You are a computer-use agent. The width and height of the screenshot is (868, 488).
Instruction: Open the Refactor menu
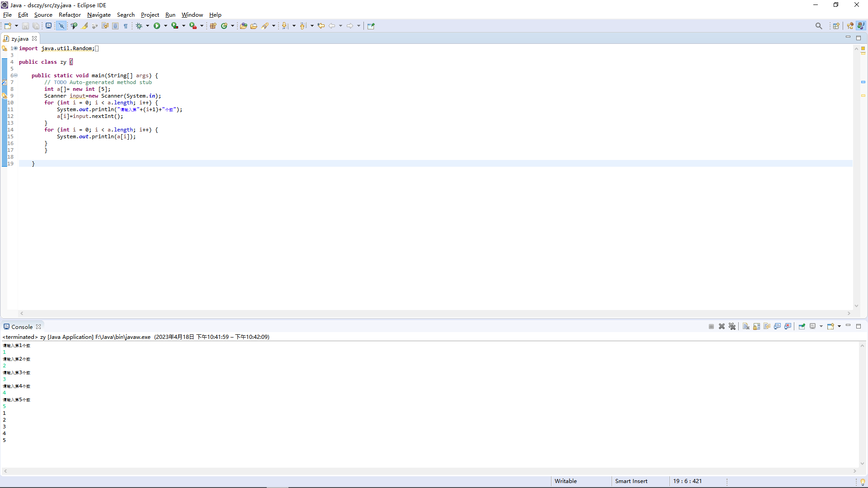pyautogui.click(x=70, y=15)
